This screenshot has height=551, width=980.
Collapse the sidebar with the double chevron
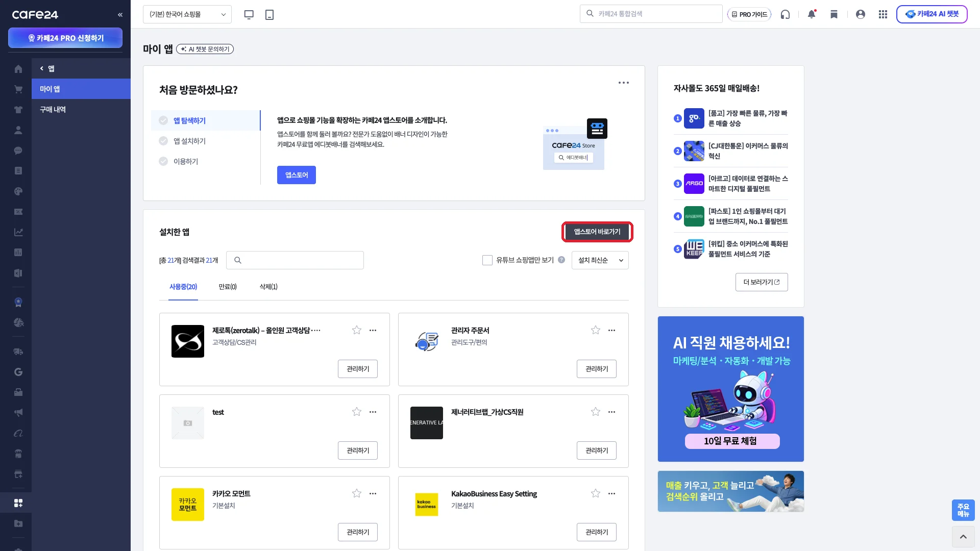[x=120, y=15]
